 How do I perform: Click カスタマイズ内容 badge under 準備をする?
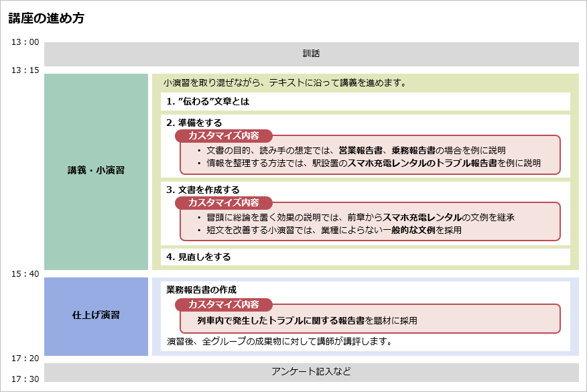pos(224,135)
